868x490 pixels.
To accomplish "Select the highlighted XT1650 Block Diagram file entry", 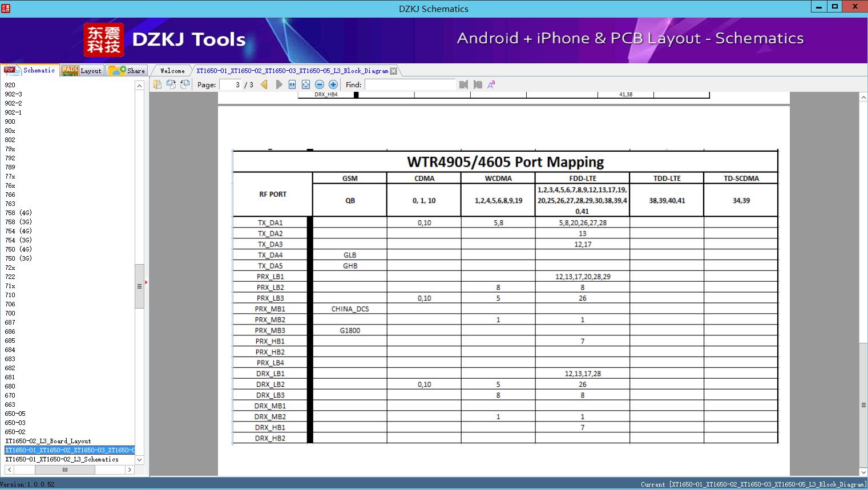I will [70, 450].
